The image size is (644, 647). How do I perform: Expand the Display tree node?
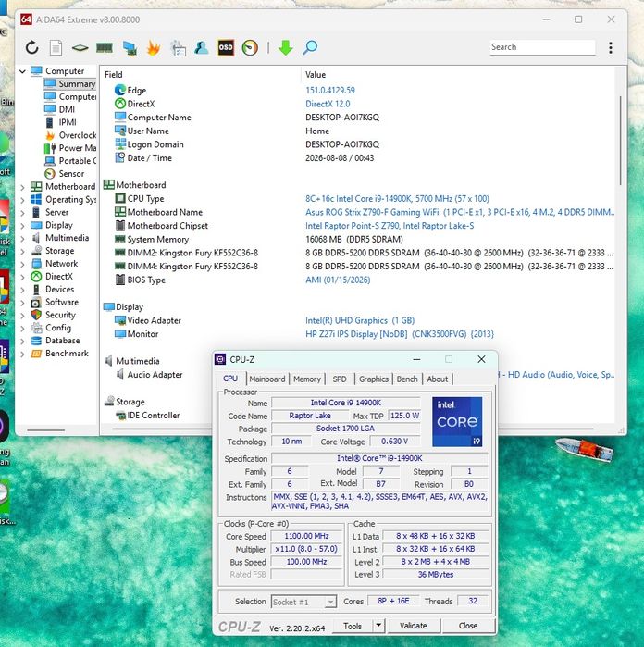coord(23,225)
